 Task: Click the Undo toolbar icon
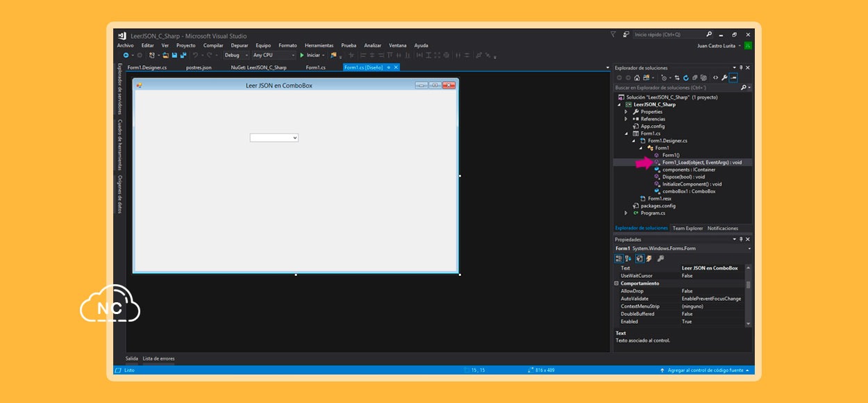[196, 55]
